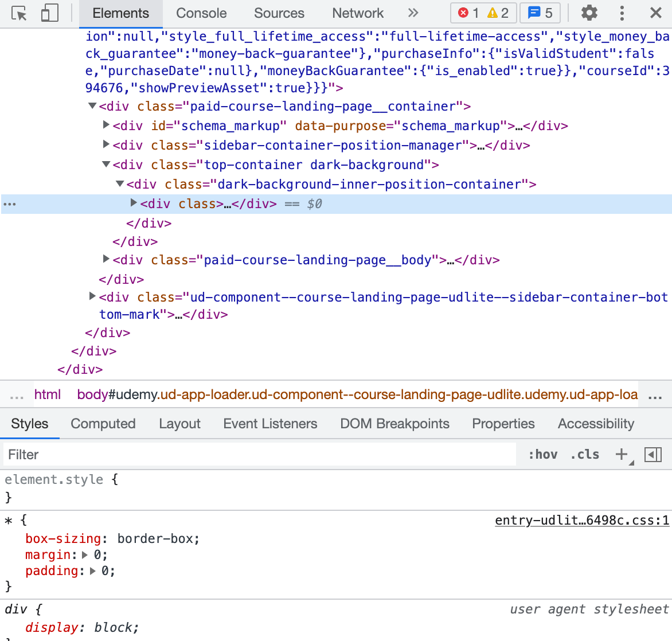Activate the inspect element picker icon

pyautogui.click(x=19, y=13)
